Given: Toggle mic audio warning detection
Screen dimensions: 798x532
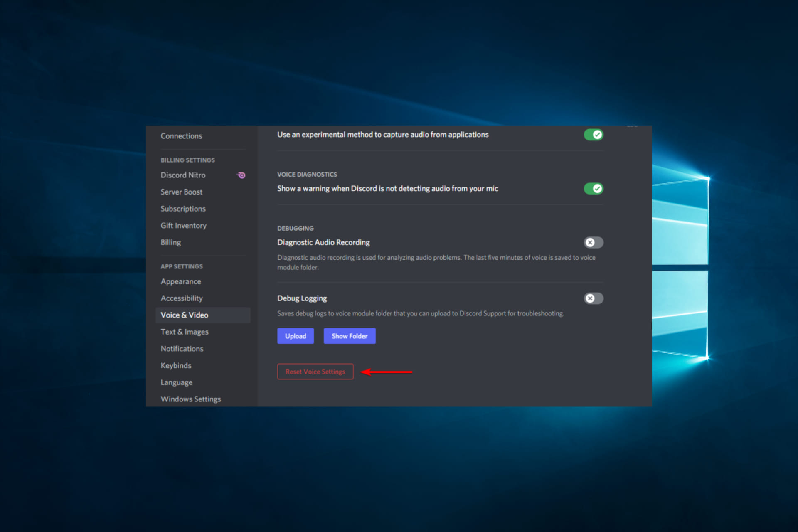Looking at the screenshot, I should click(594, 187).
